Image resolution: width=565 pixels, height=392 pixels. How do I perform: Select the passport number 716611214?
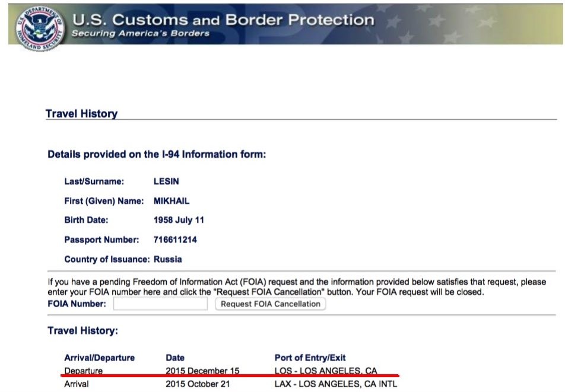[175, 240]
